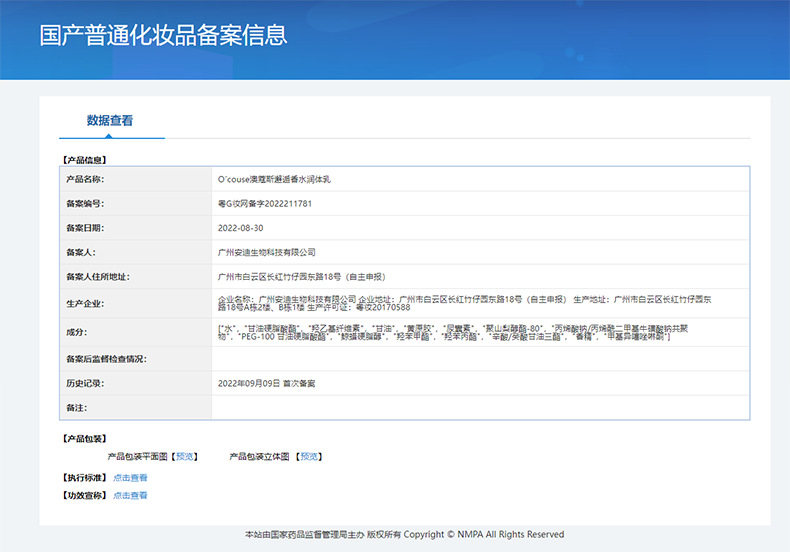Click the 【产品信息】 section heading
790x552 pixels.
tap(84, 160)
